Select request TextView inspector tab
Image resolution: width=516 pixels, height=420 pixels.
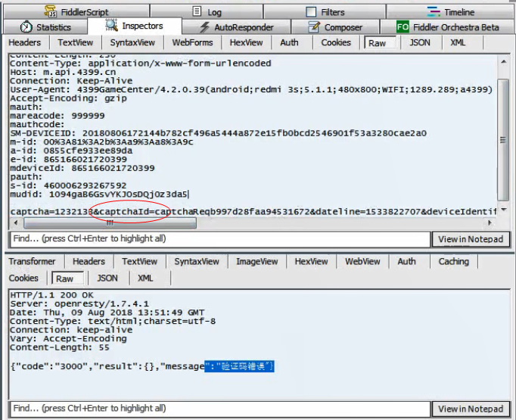point(76,43)
